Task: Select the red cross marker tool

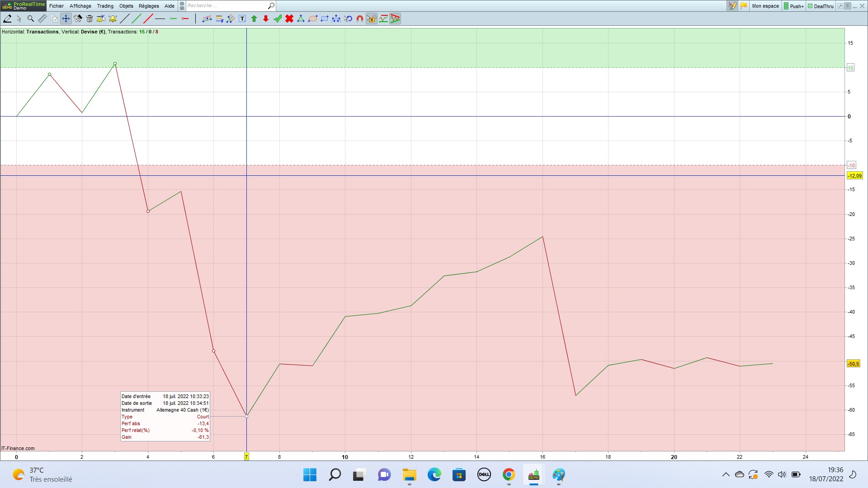Action: (x=289, y=19)
